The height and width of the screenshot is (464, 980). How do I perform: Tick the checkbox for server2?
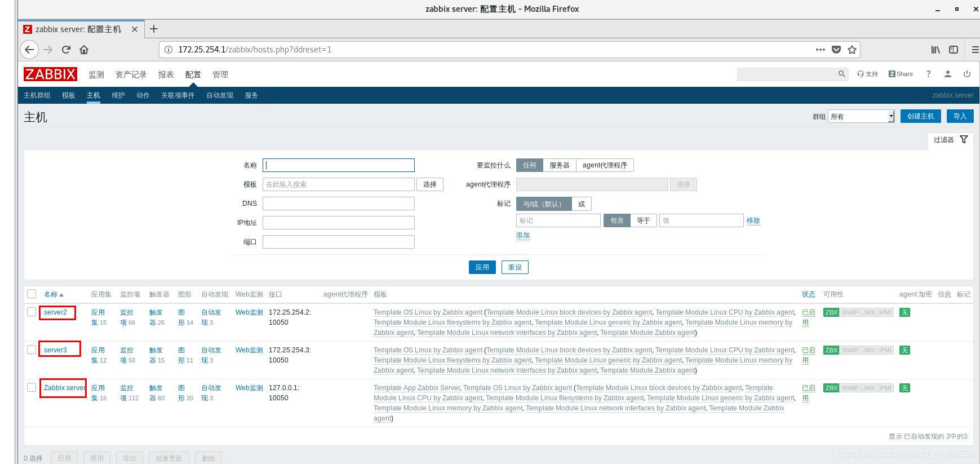[32, 312]
